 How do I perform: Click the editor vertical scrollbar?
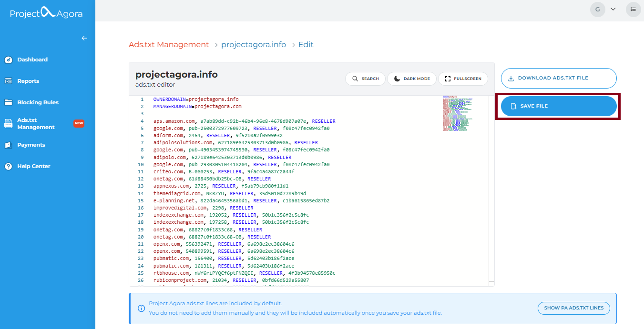pyautogui.click(x=491, y=190)
